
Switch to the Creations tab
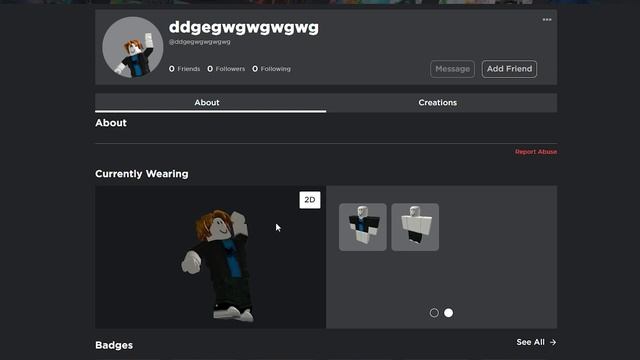click(442, 102)
